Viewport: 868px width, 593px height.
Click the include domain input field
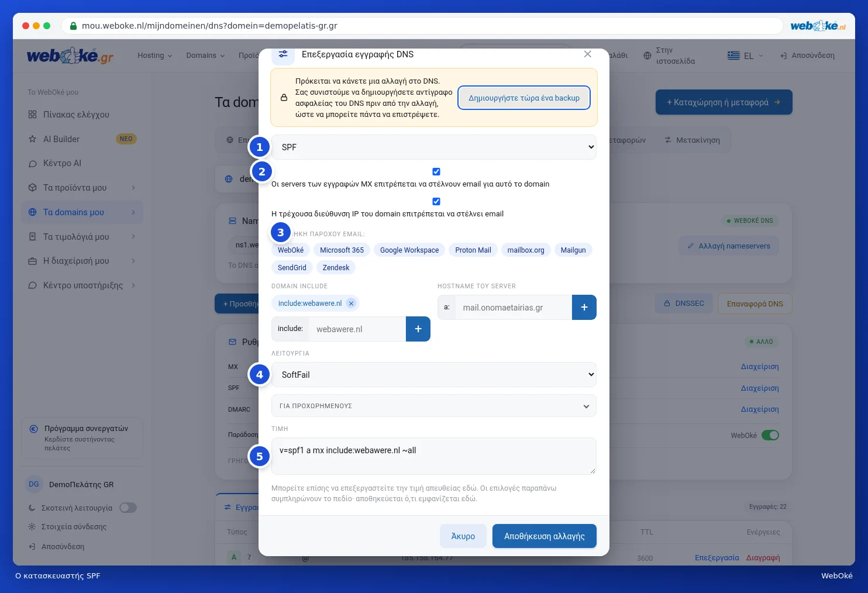(357, 329)
